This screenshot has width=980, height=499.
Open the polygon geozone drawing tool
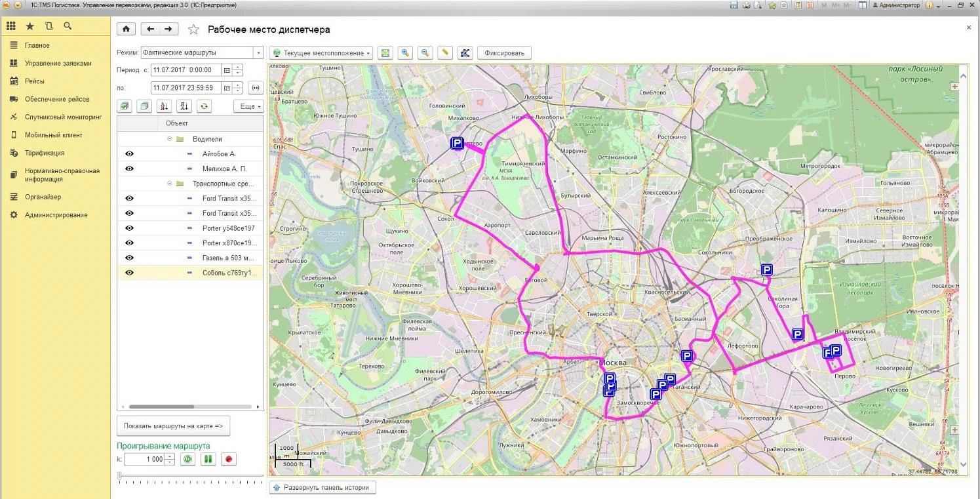point(465,53)
